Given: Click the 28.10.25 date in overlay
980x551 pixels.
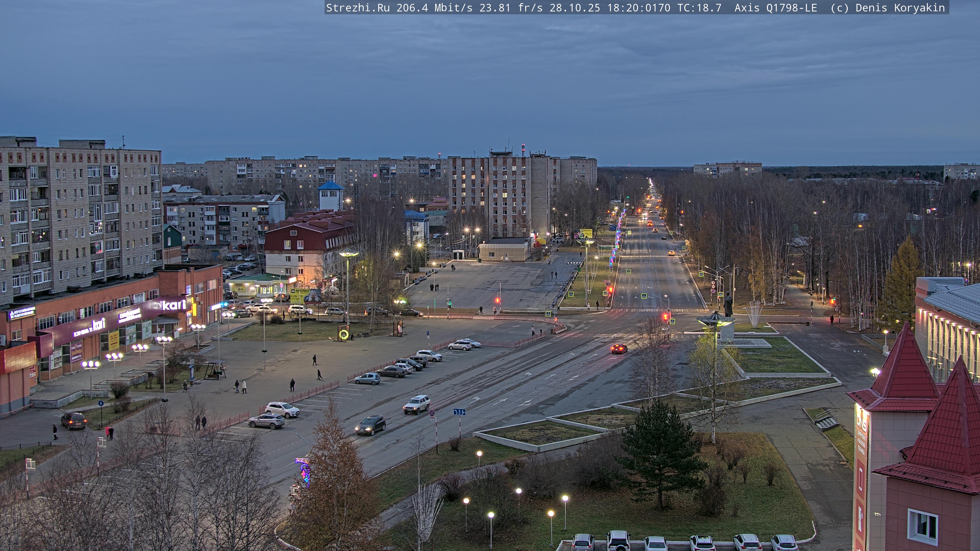Looking at the screenshot, I should (x=574, y=8).
